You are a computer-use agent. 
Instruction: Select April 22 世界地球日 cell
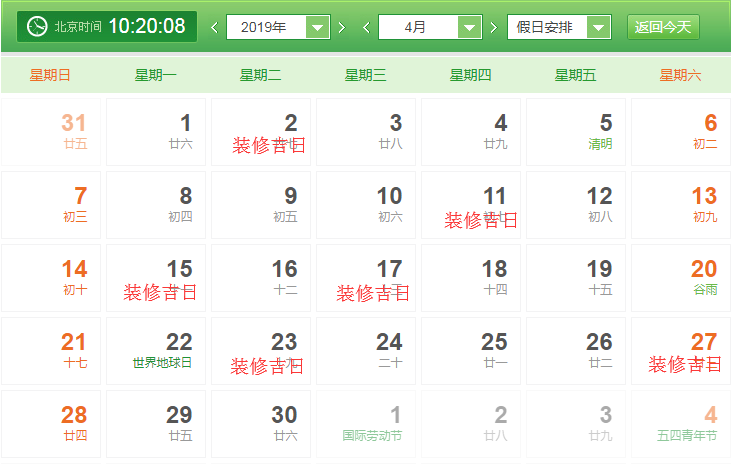point(160,351)
